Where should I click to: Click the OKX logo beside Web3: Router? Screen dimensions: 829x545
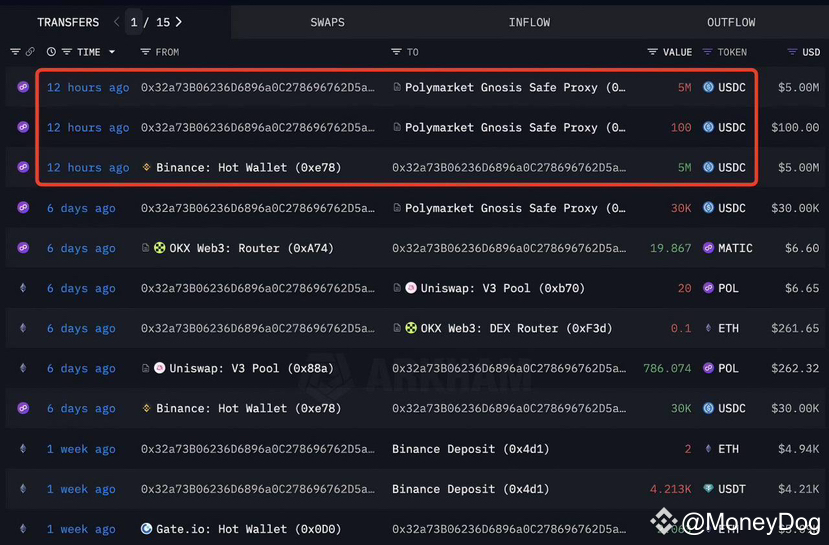(x=159, y=247)
